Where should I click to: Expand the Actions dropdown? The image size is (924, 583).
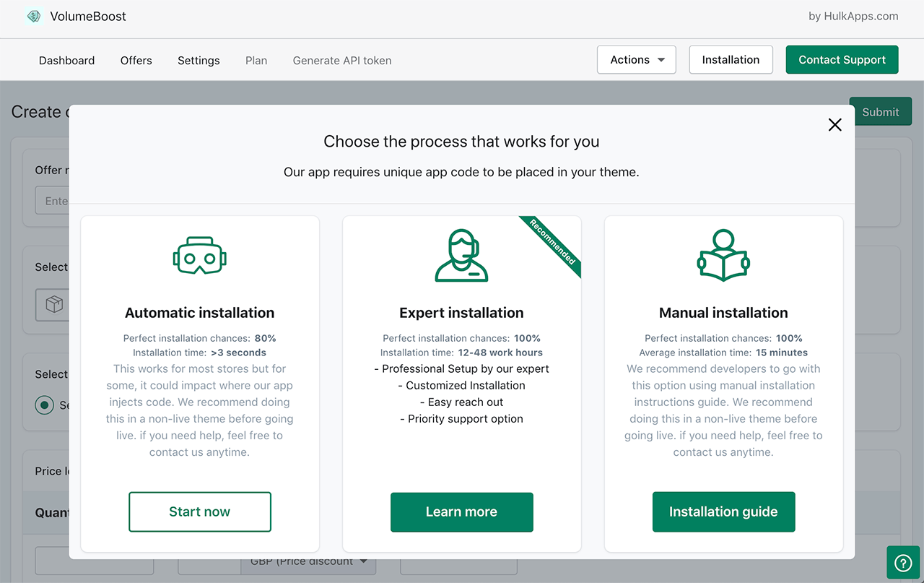(636, 60)
